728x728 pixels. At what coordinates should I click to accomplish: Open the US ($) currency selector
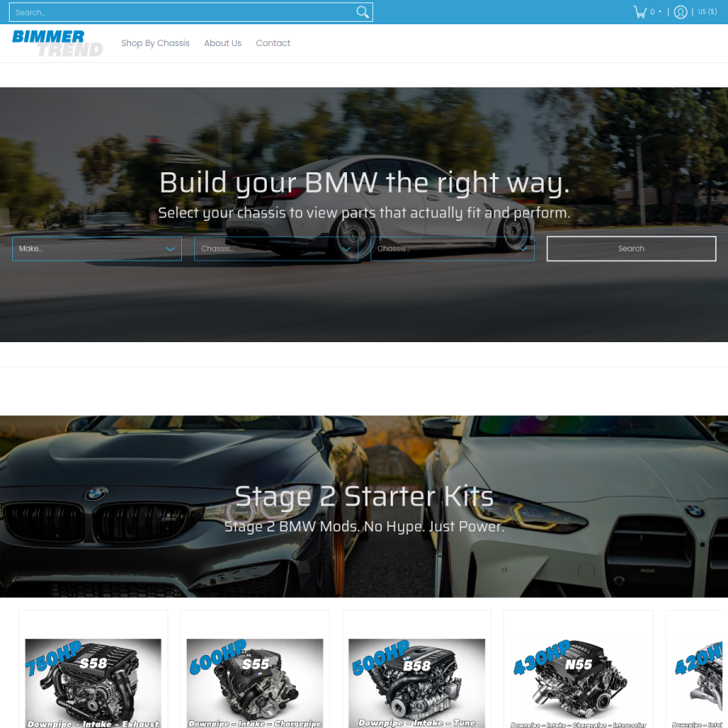(707, 11)
